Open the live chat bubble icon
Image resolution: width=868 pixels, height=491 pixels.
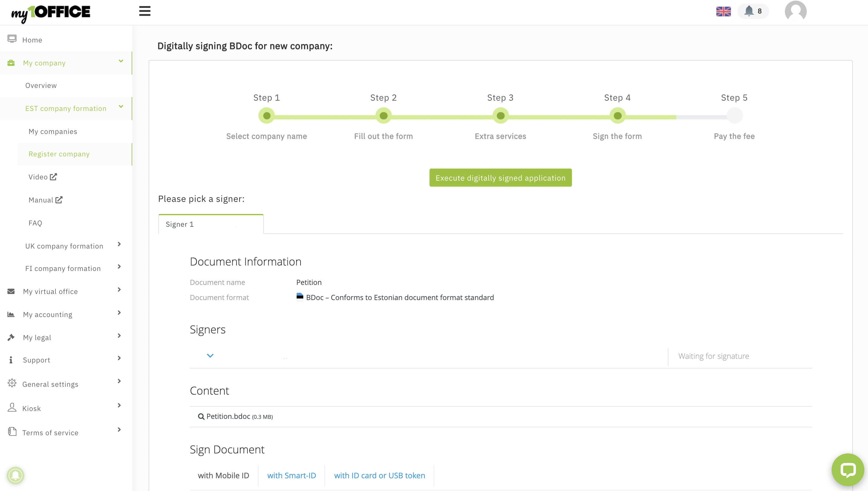847,469
